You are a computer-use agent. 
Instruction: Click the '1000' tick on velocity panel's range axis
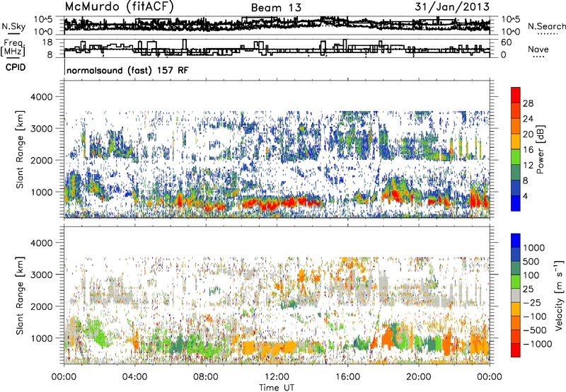pos(41,338)
